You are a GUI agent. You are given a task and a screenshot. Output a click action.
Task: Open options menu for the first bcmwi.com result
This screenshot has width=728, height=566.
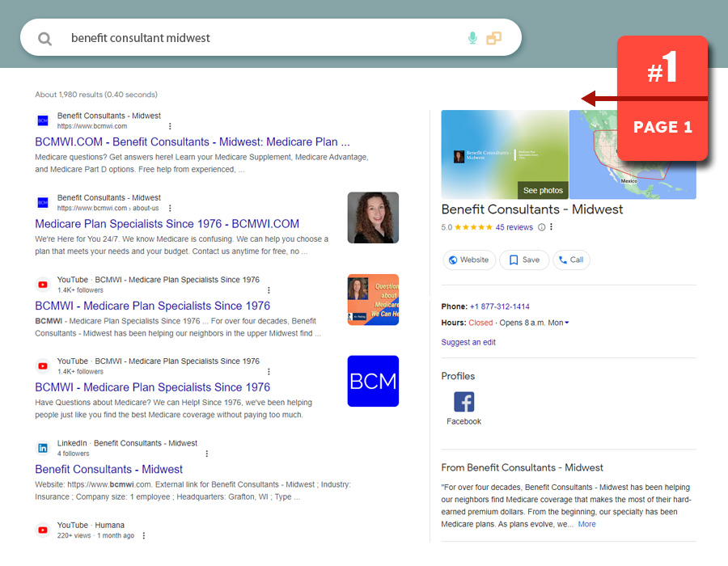170,126
